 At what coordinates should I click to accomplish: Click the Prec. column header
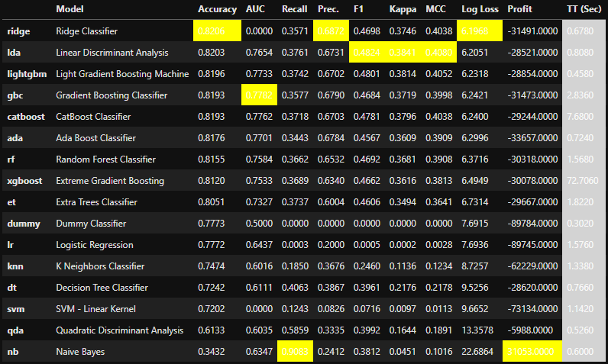point(328,9)
